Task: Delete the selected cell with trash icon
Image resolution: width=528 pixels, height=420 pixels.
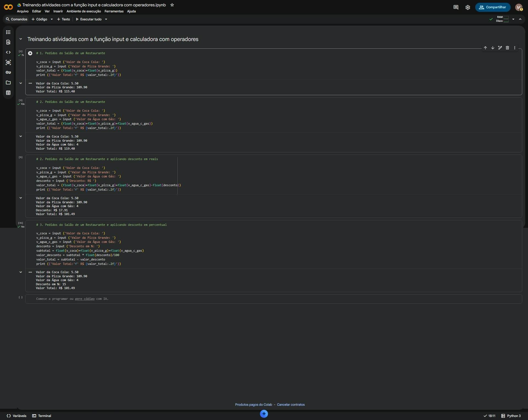Action: click(x=507, y=48)
